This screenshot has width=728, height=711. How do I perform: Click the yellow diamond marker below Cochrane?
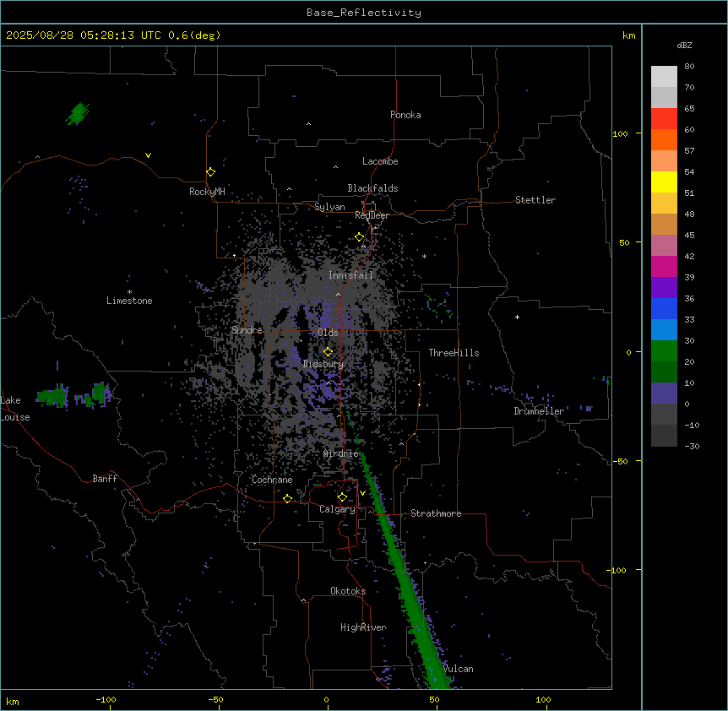tap(287, 498)
